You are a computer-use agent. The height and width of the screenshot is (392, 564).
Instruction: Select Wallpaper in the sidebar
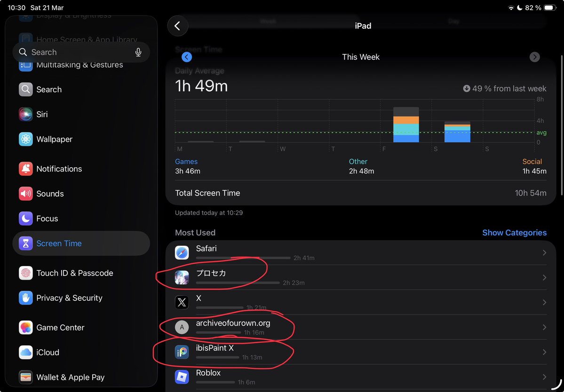81,139
